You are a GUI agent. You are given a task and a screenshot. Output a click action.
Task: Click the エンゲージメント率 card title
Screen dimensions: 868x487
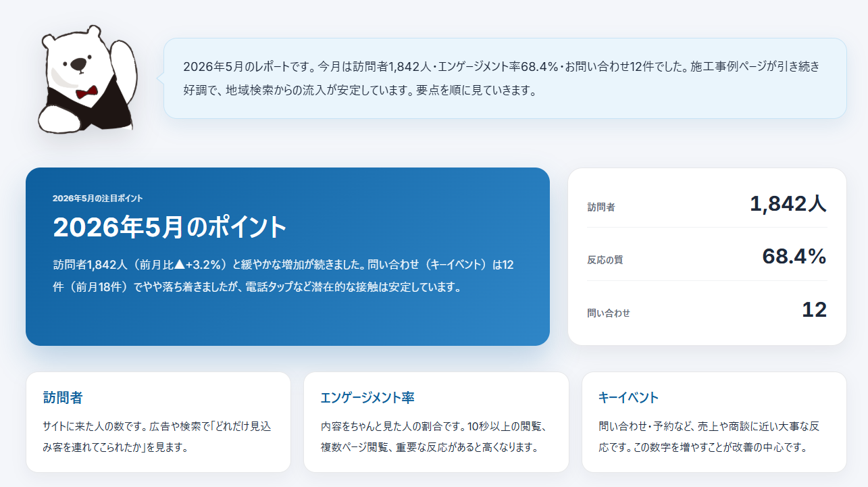[x=367, y=398]
